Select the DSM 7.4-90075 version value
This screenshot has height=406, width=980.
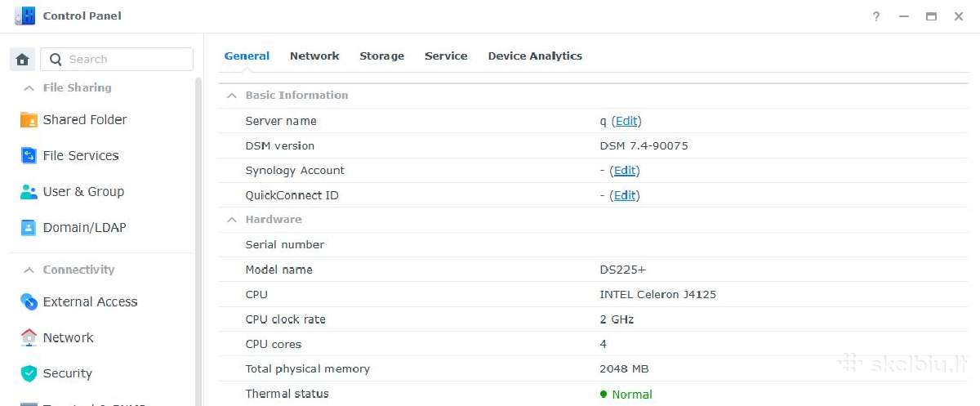(644, 146)
